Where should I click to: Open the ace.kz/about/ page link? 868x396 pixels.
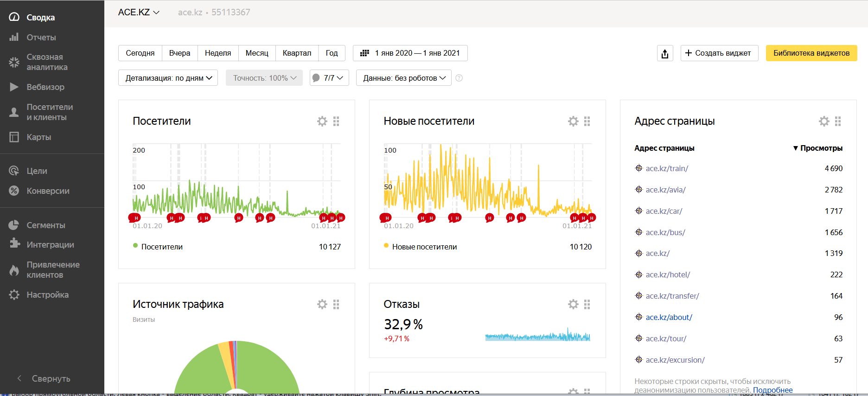coord(669,317)
